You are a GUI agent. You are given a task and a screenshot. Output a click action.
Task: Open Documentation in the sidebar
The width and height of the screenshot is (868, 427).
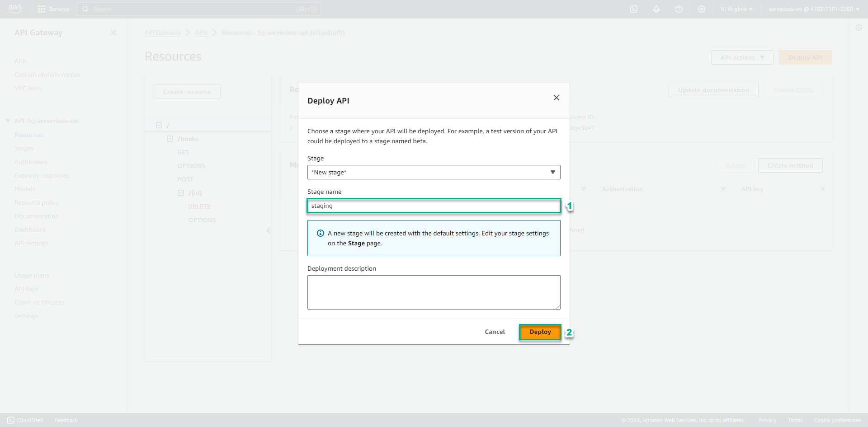coord(37,216)
